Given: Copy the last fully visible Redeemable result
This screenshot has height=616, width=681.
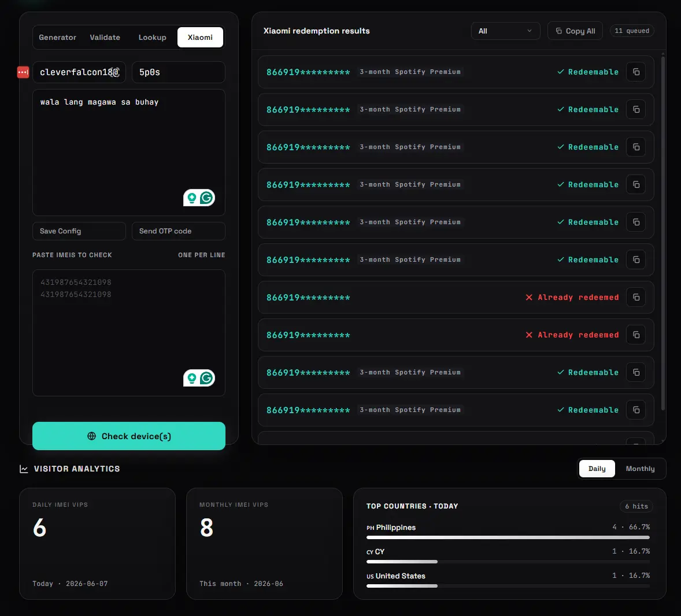Looking at the screenshot, I should [x=636, y=410].
